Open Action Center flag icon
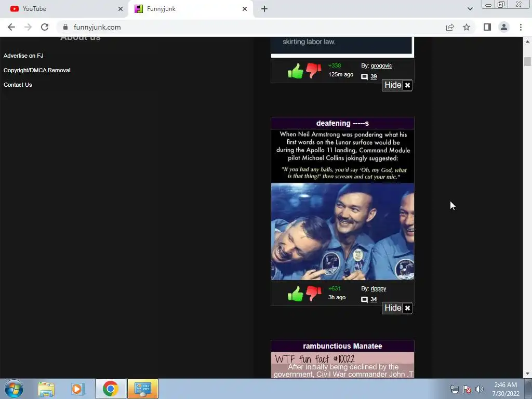This screenshot has width=532, height=399. pyautogui.click(x=467, y=389)
